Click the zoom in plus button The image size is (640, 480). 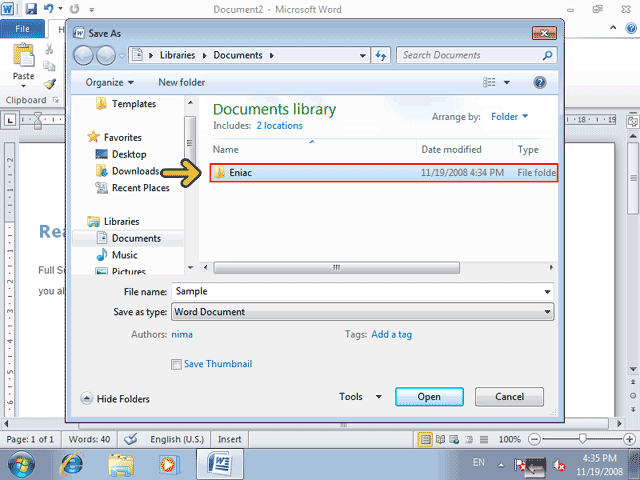coord(629,439)
